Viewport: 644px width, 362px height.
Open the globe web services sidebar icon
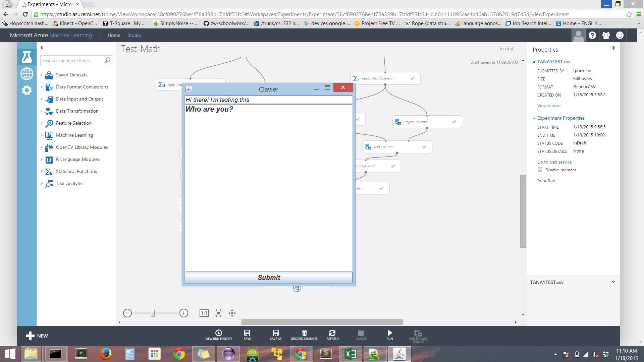(27, 74)
